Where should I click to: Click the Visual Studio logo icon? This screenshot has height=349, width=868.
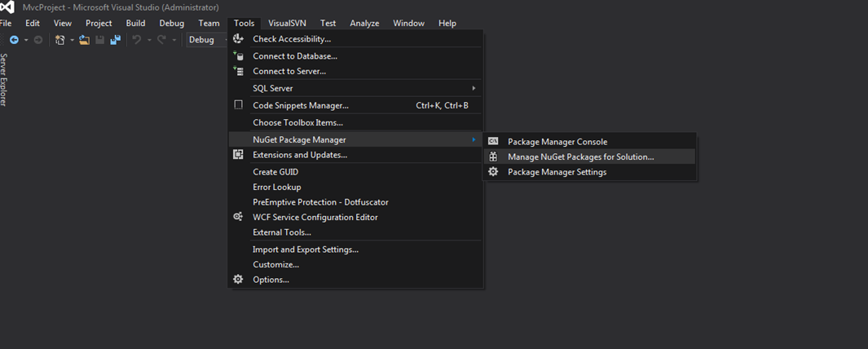pyautogui.click(x=7, y=7)
